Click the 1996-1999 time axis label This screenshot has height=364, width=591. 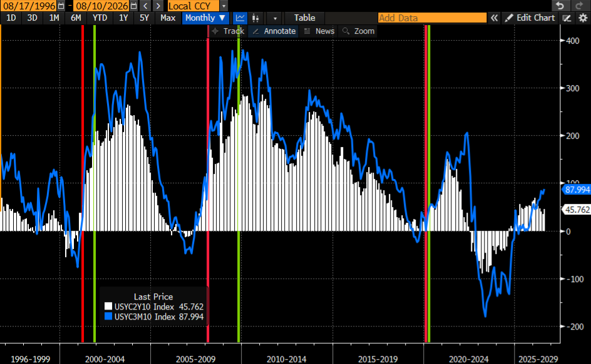pos(30,359)
